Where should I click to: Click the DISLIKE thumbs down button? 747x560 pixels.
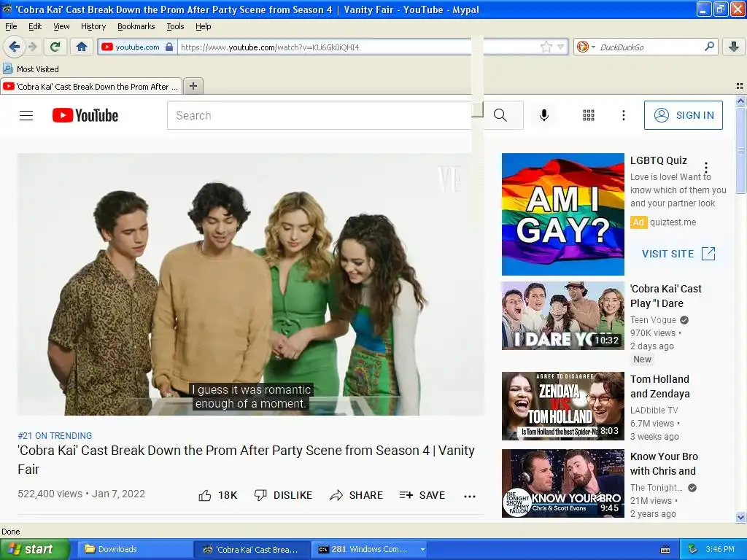pyautogui.click(x=283, y=495)
